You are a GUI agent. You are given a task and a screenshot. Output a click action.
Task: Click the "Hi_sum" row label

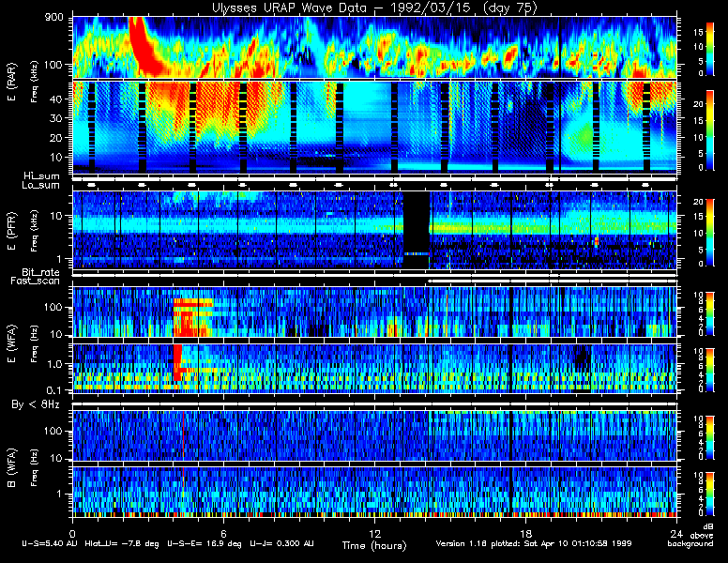tap(42, 175)
